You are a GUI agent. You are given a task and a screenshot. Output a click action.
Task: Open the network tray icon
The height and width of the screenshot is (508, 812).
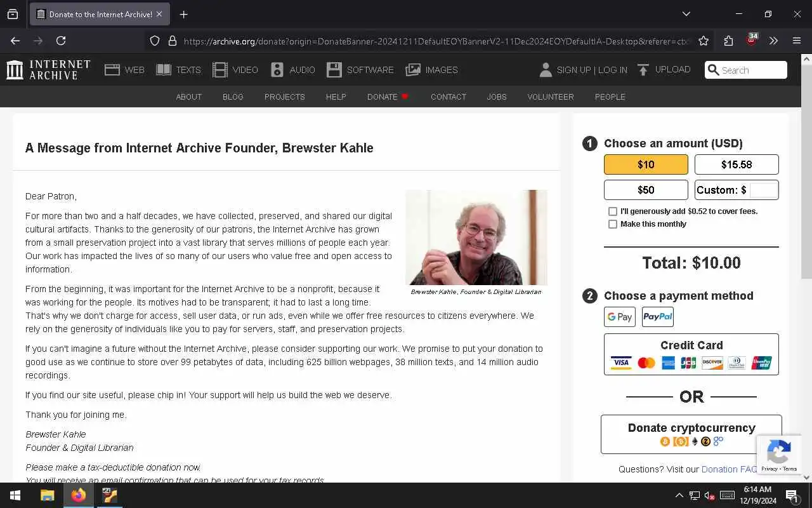(695, 495)
